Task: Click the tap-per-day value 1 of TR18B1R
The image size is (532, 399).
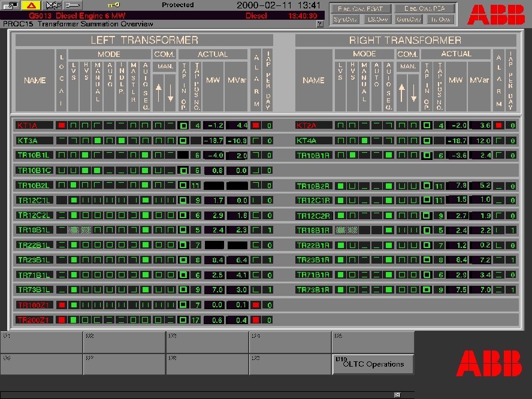Action: (x=512, y=231)
